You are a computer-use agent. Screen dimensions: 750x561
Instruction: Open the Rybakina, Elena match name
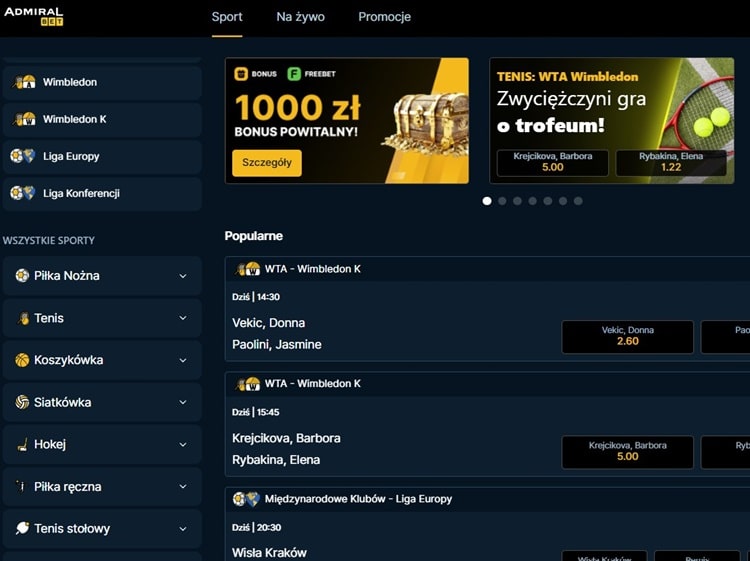coord(276,460)
